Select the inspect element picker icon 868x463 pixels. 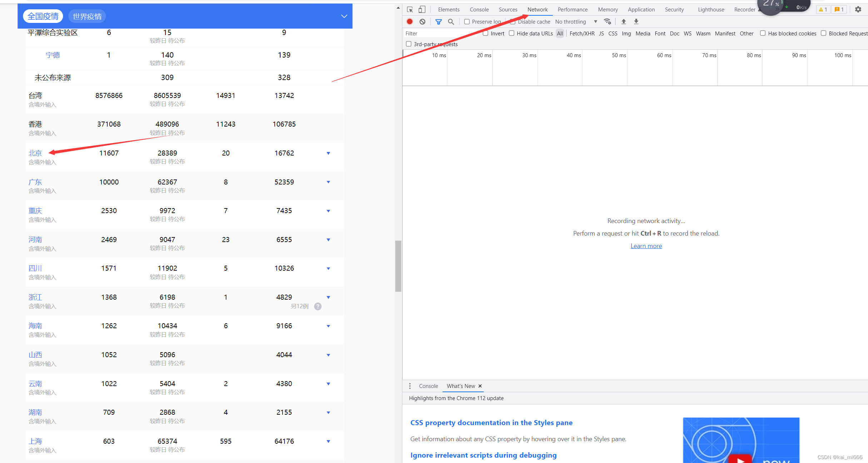tap(410, 10)
